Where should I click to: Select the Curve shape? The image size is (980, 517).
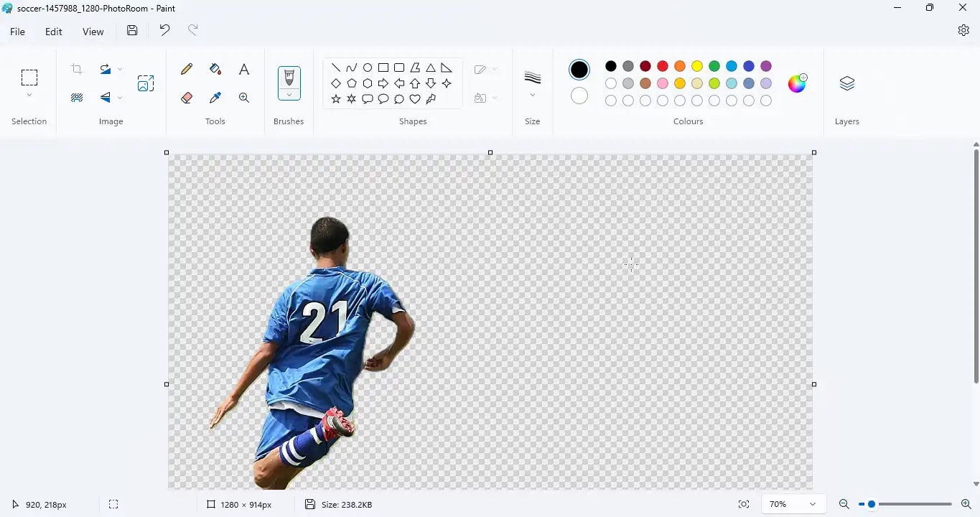pos(352,67)
